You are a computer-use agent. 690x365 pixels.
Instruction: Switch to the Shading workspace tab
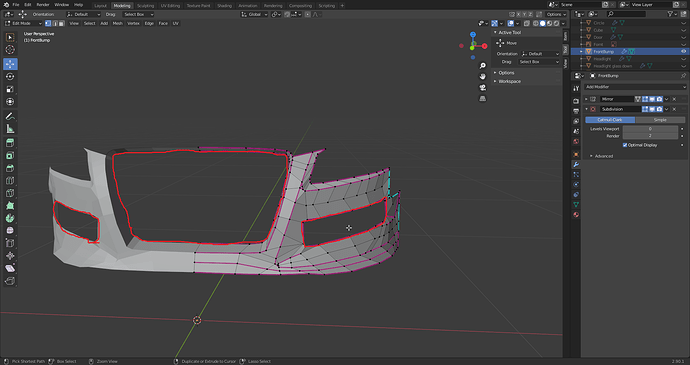pos(224,6)
